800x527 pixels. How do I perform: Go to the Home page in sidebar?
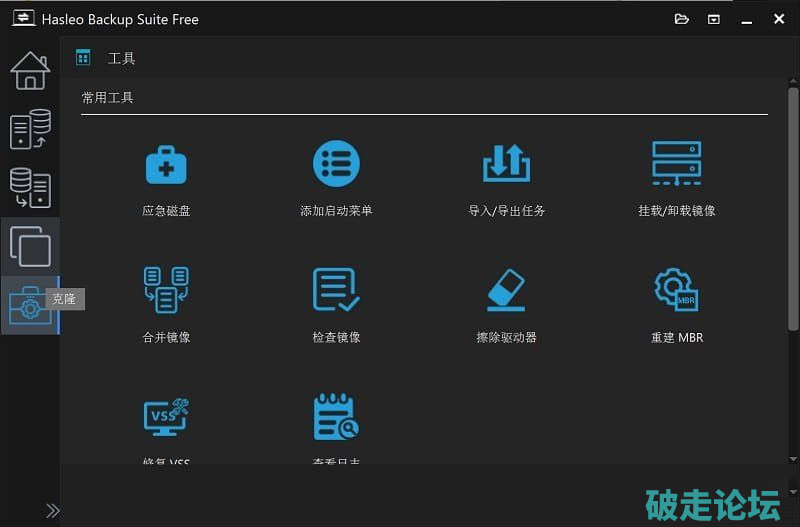tap(30, 71)
